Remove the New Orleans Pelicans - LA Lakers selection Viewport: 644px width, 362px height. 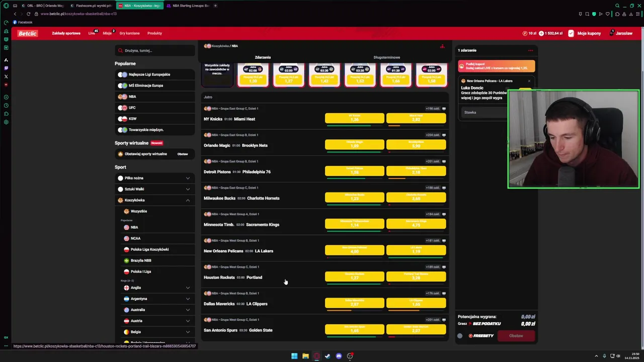point(529,81)
